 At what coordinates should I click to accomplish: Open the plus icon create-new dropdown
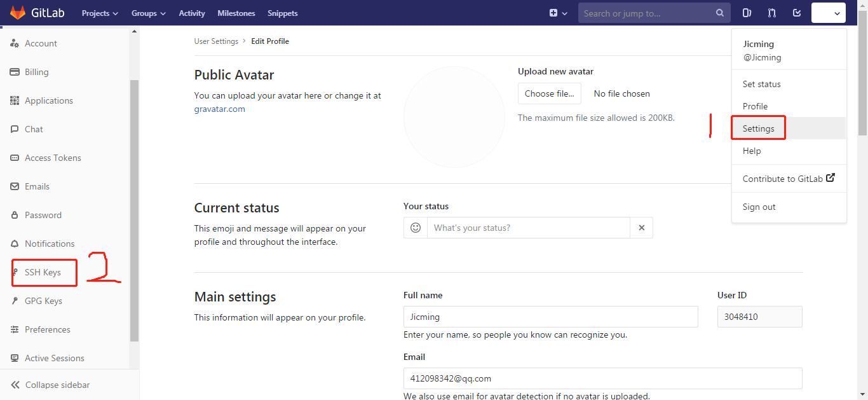(558, 13)
